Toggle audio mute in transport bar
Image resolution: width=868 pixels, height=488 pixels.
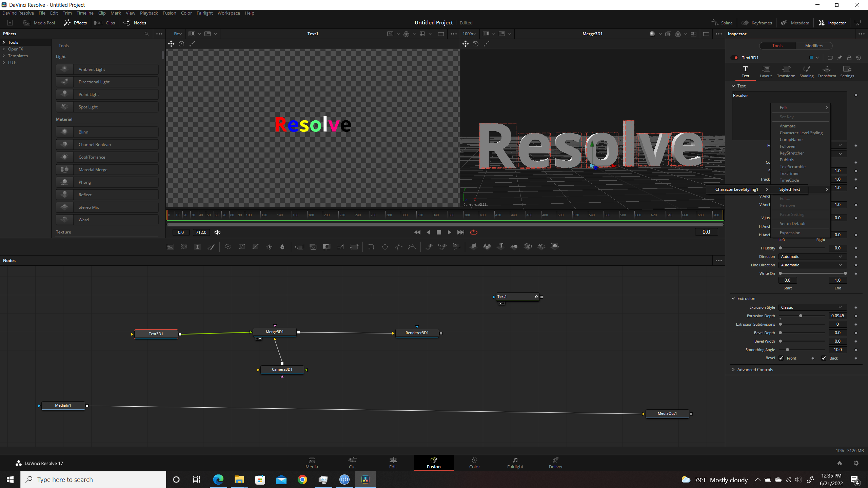pos(217,232)
